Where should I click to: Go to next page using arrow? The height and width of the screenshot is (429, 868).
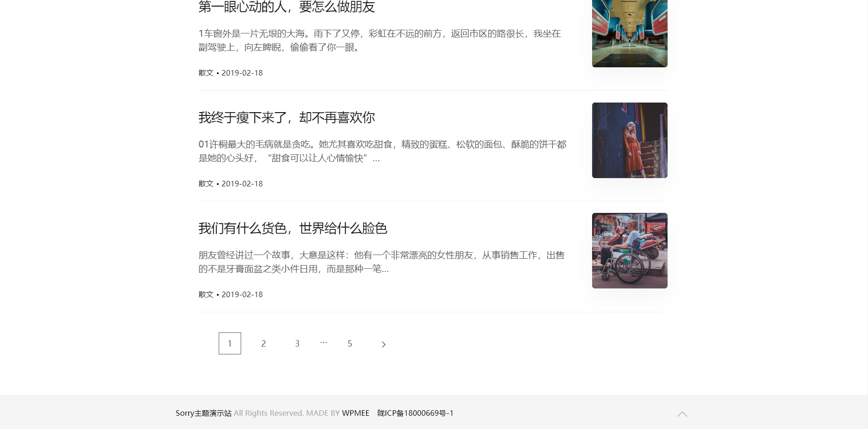tap(383, 344)
